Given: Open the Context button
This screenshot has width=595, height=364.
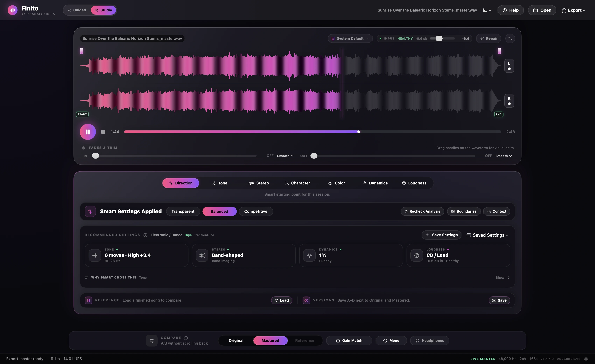Looking at the screenshot, I should coord(497,211).
